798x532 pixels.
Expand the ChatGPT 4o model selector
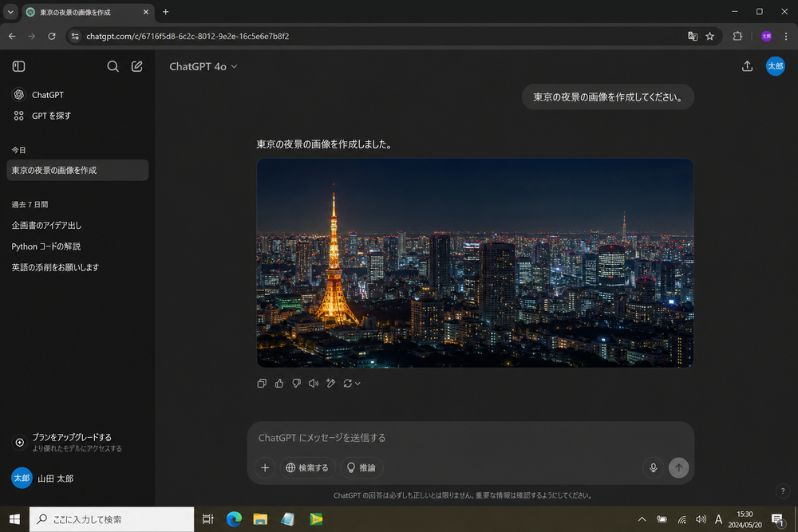point(203,66)
